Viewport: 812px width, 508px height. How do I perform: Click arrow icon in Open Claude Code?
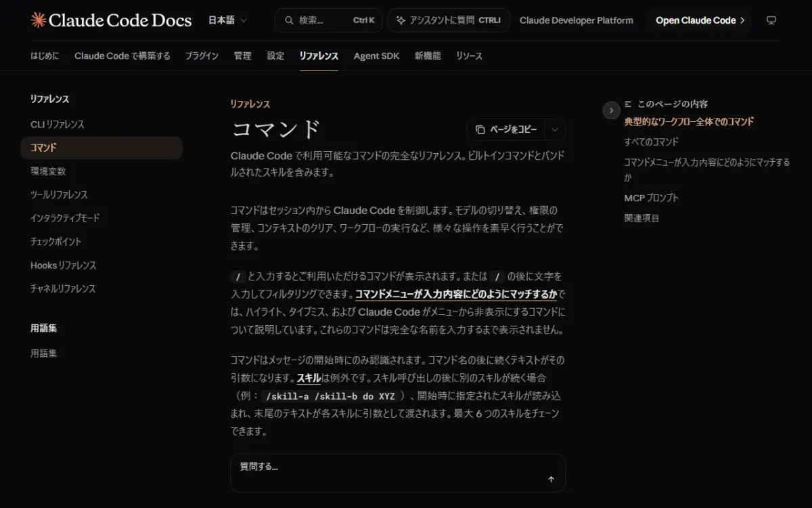coord(742,20)
